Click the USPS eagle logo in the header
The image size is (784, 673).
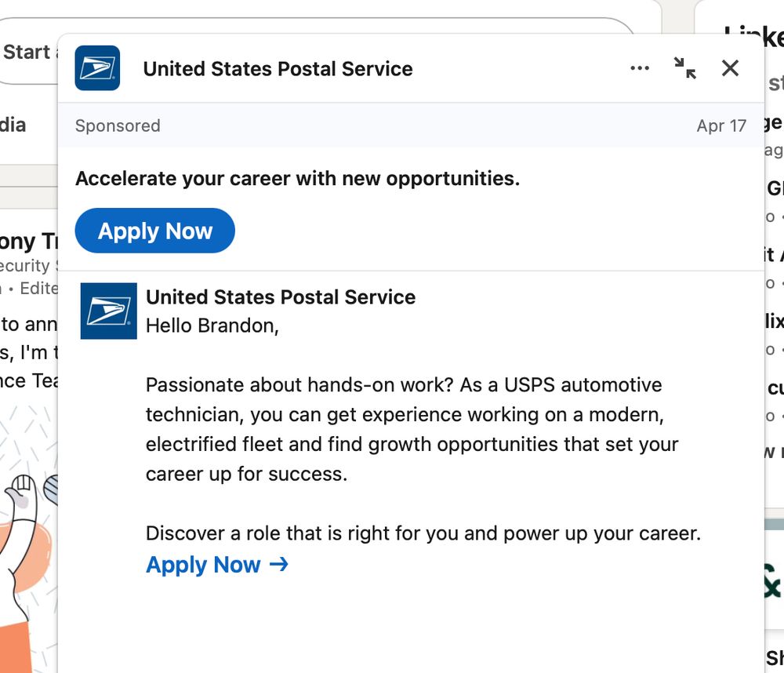(x=97, y=68)
